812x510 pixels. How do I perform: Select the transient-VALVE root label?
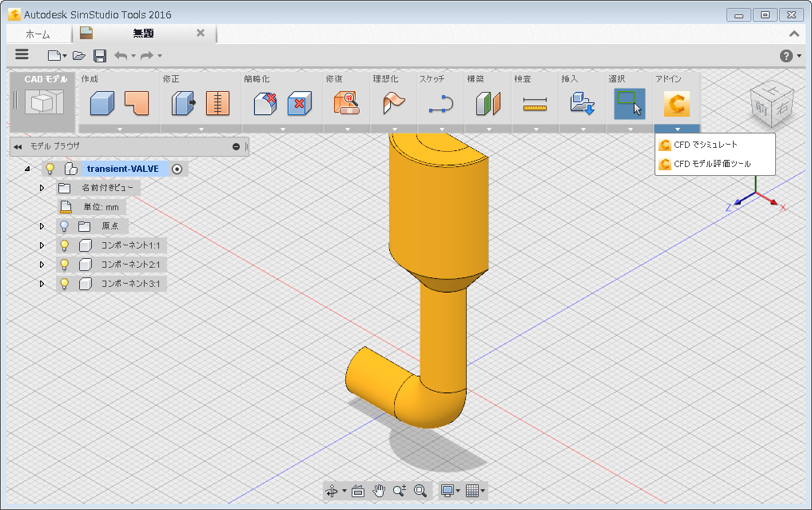pyautogui.click(x=123, y=169)
